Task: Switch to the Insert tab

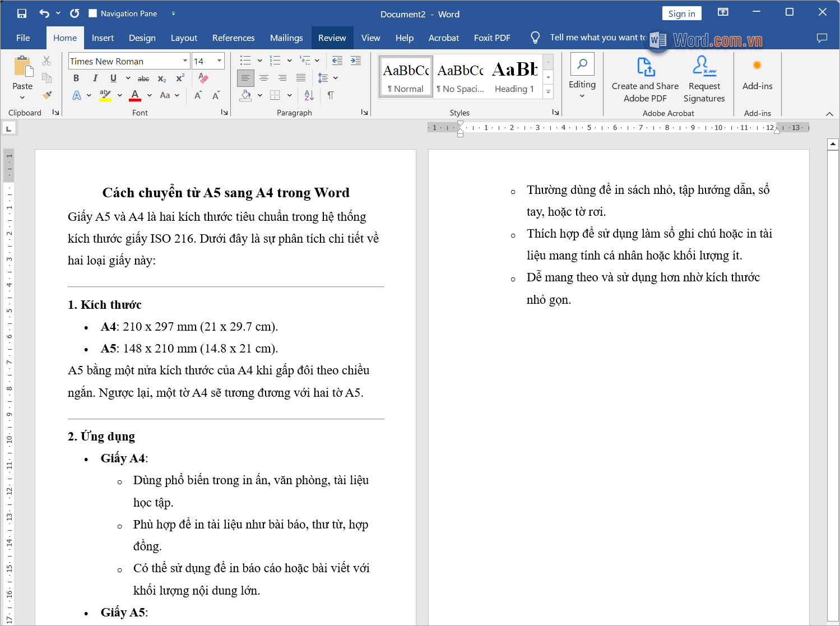Action: point(103,38)
